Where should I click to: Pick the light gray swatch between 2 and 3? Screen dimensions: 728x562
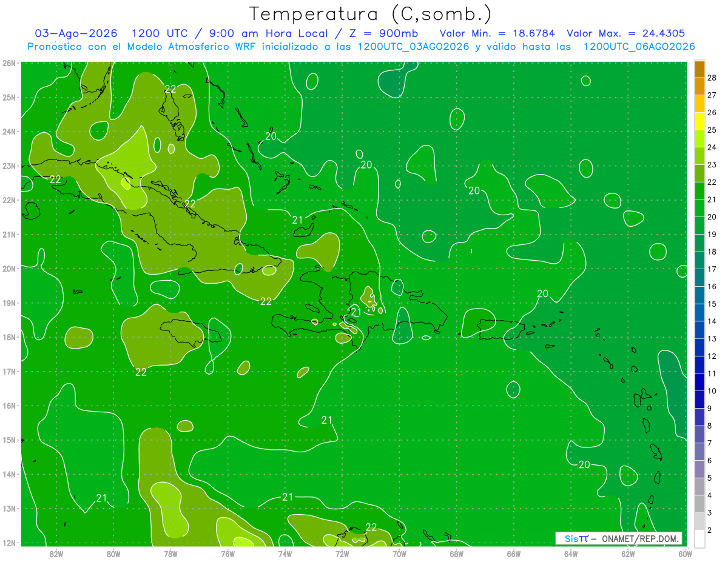pyautogui.click(x=699, y=521)
